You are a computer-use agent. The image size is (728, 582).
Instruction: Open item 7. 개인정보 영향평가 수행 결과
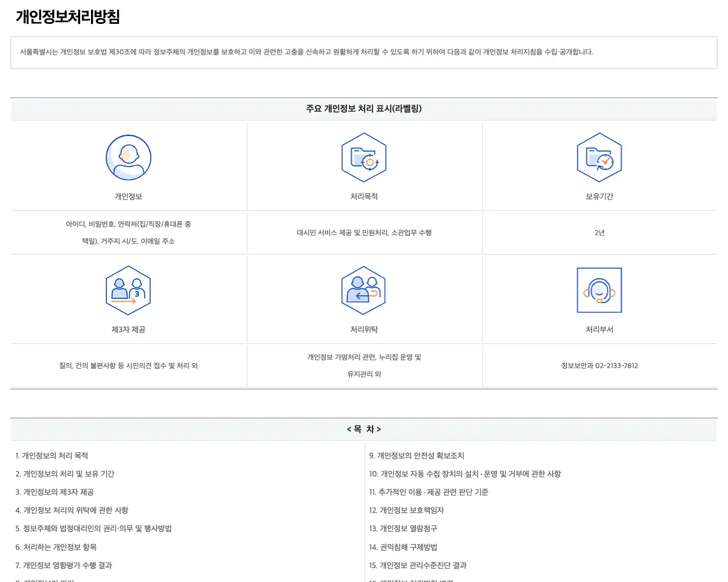click(x=64, y=566)
